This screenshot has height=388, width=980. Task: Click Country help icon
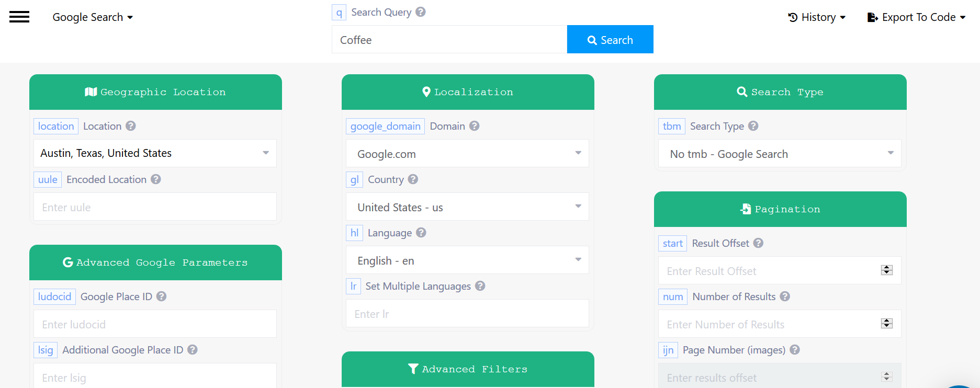(x=413, y=179)
